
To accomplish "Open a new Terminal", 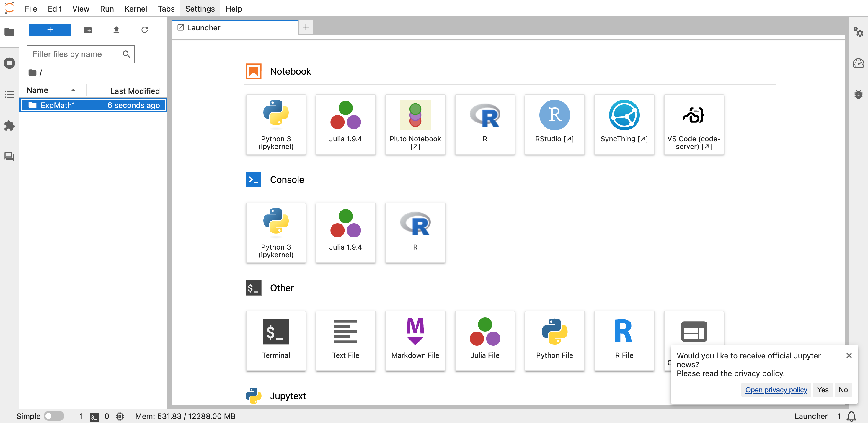I will (276, 341).
